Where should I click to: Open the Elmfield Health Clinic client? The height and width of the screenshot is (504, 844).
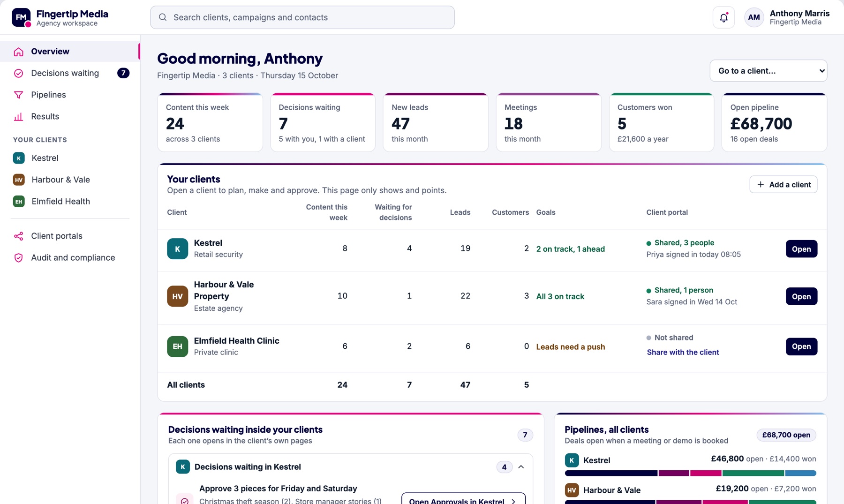(801, 346)
